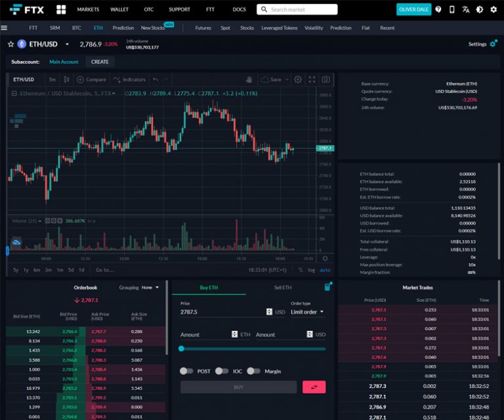This screenshot has width=504, height=420.
Task: Focus the Search market input field
Action: click(x=302, y=10)
